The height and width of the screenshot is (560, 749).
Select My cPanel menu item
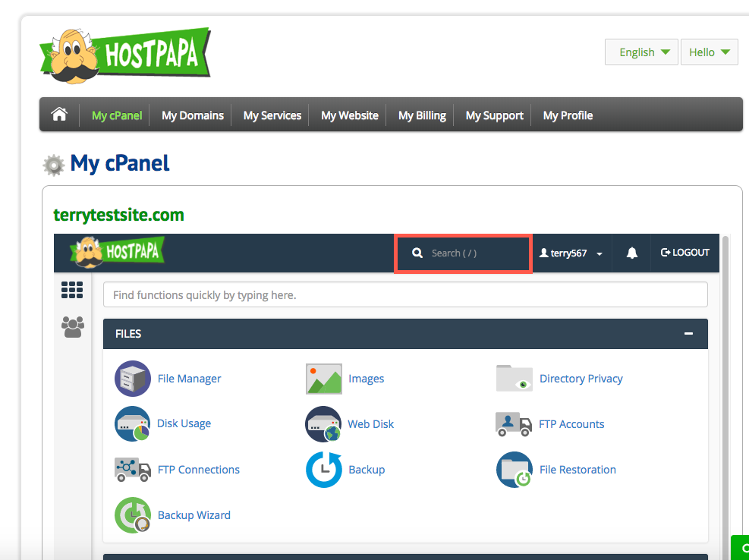pos(117,115)
